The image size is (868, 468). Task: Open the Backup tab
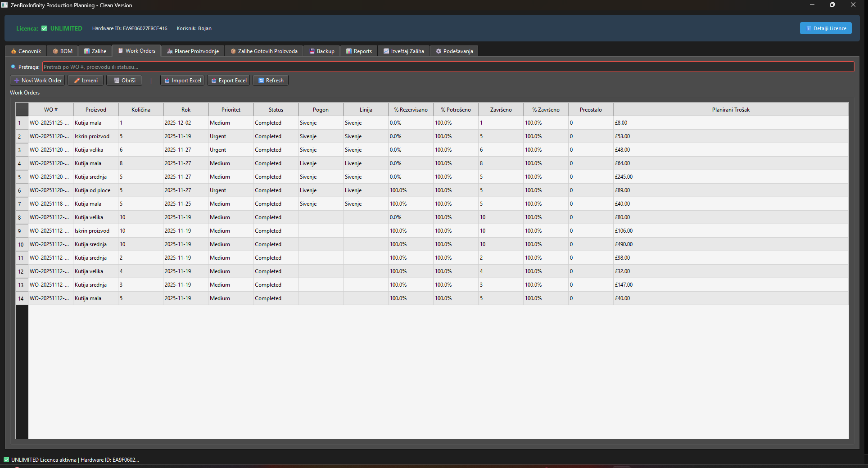[322, 51]
